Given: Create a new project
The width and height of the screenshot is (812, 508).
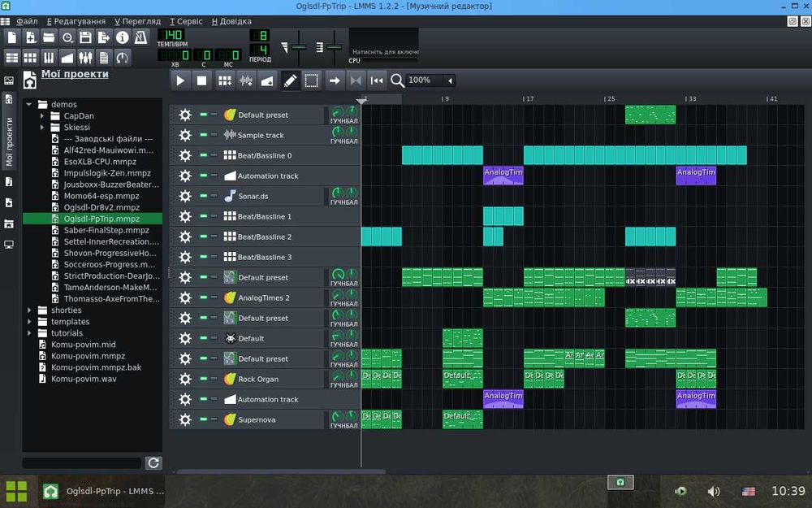Looking at the screenshot, I should [12, 37].
